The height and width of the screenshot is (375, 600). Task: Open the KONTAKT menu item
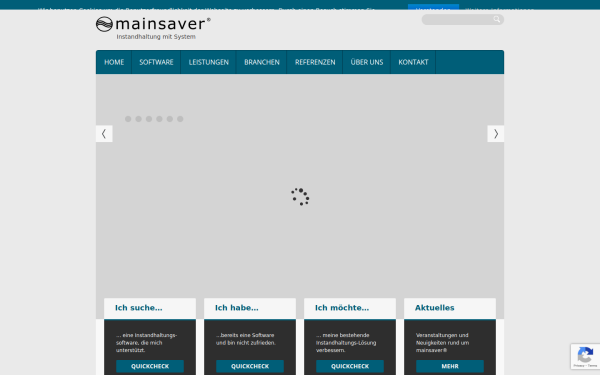[413, 62]
